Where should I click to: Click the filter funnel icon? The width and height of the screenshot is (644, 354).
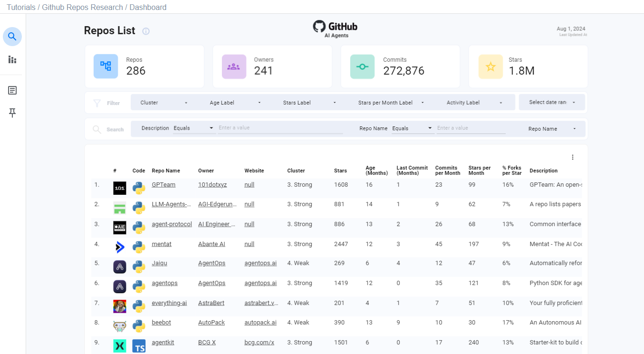coord(97,103)
